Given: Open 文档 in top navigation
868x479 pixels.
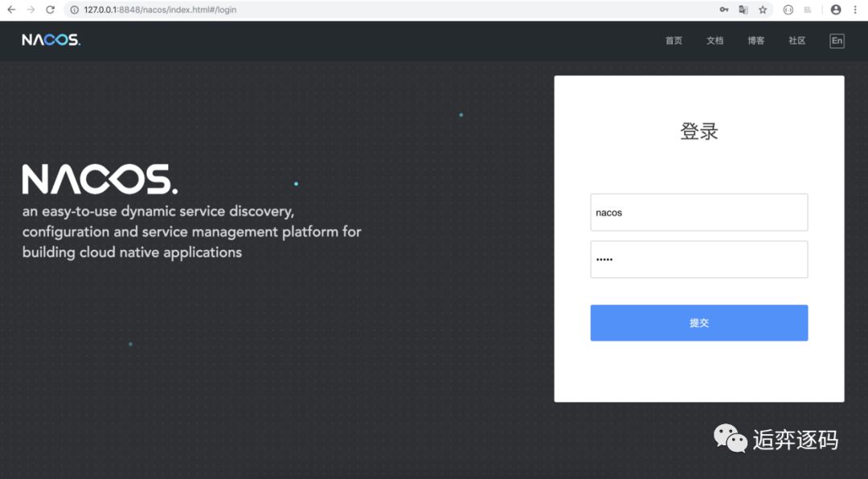Looking at the screenshot, I should (714, 40).
